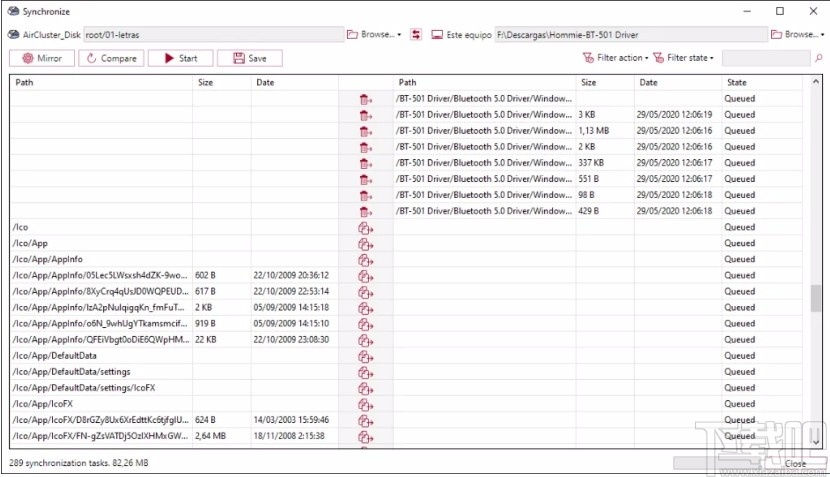Swap source and destination folders icon
The image size is (830, 477).
[x=416, y=34]
